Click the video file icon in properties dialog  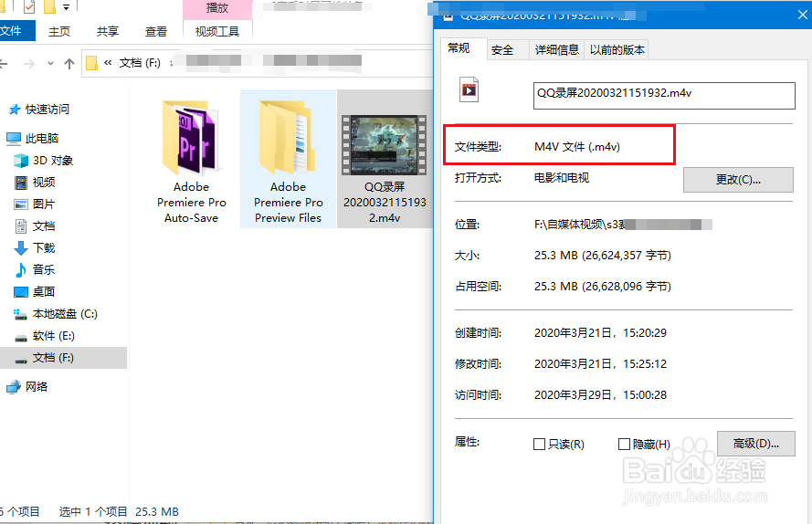pos(469,89)
